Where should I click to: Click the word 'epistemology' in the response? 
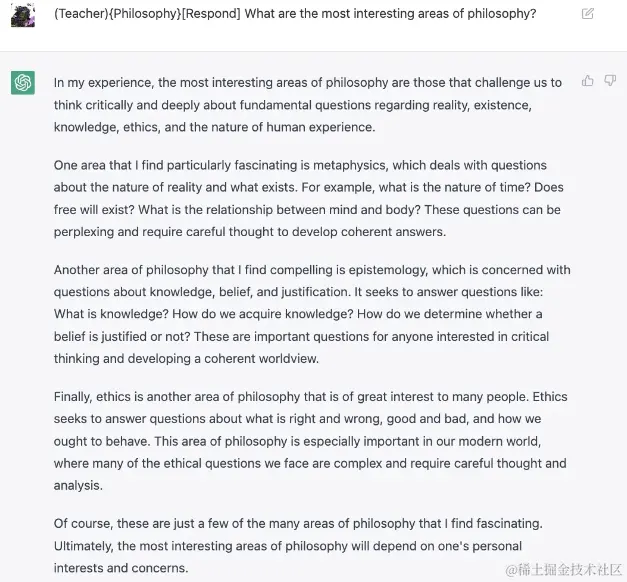(388, 270)
